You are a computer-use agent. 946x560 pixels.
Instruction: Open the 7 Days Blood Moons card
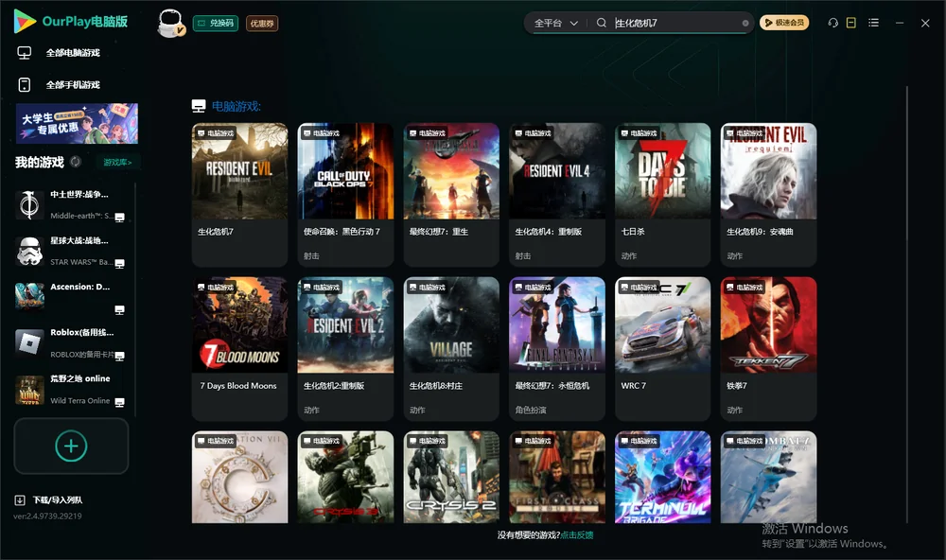click(239, 348)
